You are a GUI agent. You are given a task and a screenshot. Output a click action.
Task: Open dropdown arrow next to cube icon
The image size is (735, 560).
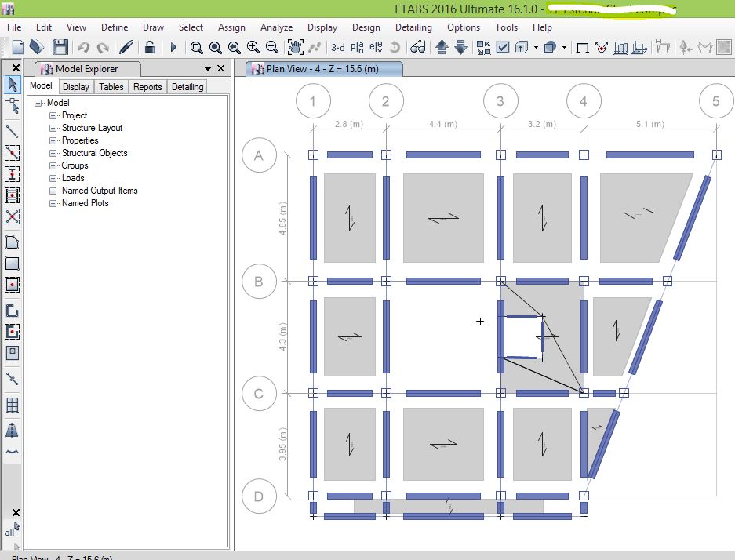536,47
